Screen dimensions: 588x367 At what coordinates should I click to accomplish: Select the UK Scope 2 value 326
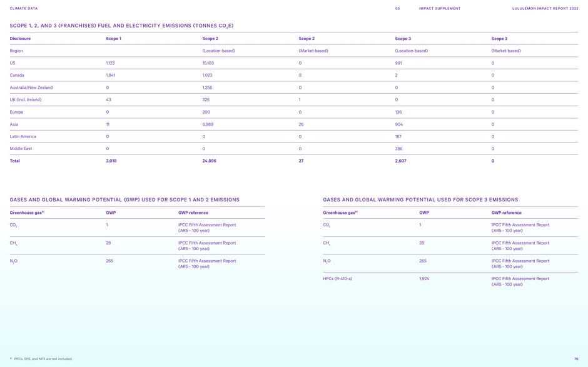(206, 99)
